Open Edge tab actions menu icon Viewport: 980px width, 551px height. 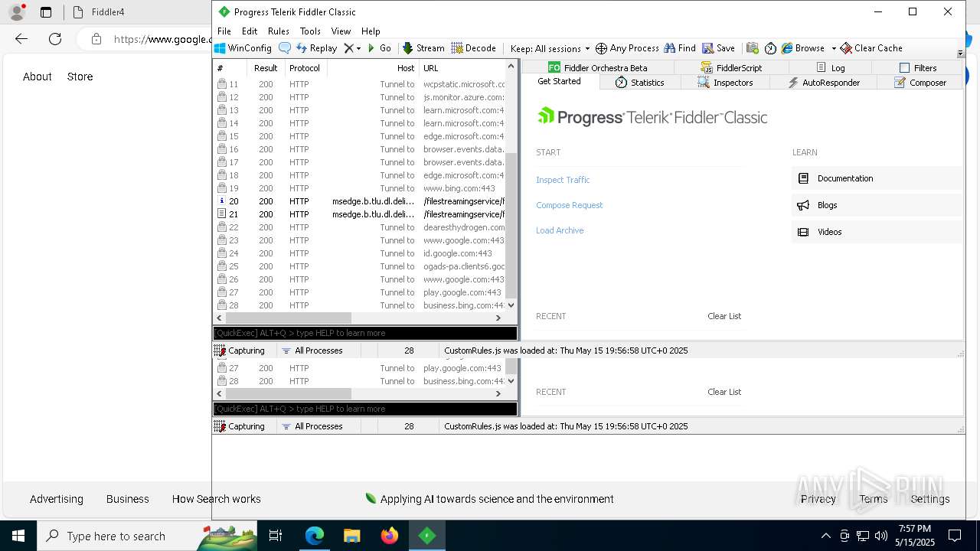click(46, 12)
